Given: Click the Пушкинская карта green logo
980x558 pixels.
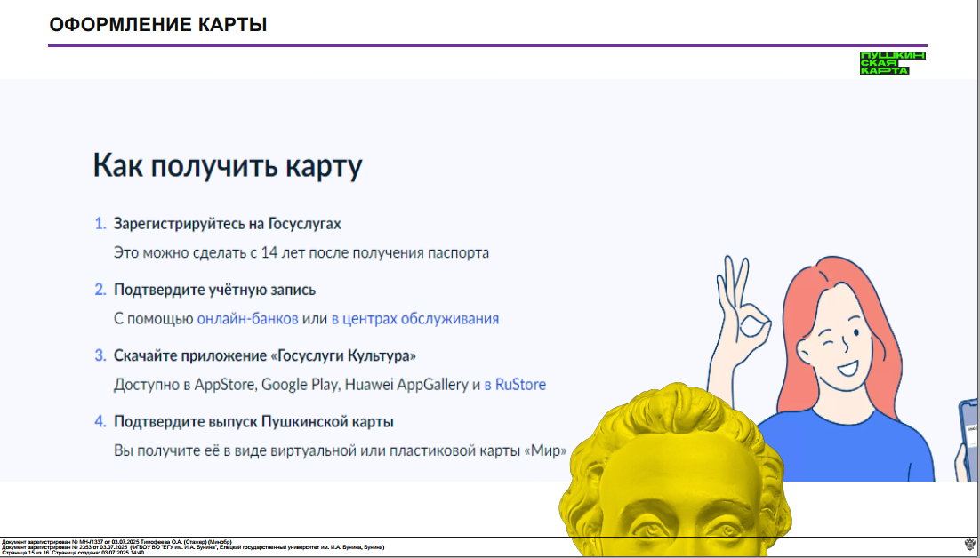Looking at the screenshot, I should coord(893,63).
